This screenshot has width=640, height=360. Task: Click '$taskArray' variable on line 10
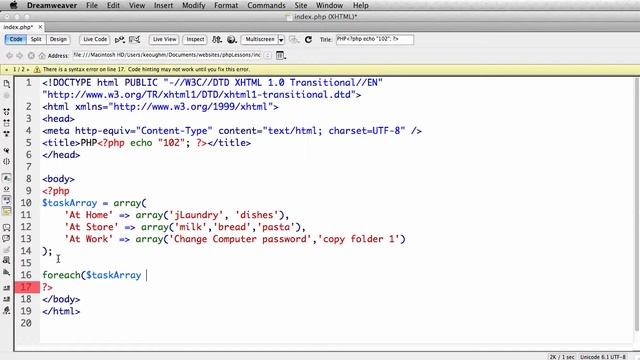point(70,203)
